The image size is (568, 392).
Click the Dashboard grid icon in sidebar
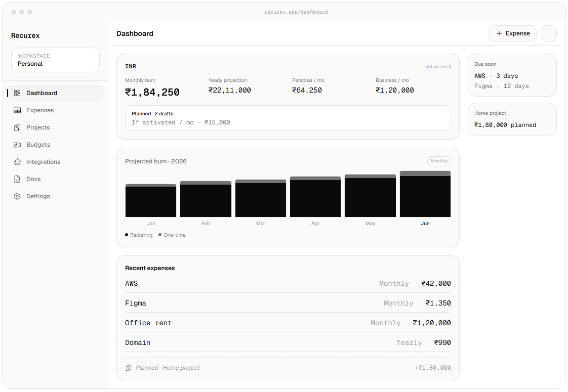17,93
